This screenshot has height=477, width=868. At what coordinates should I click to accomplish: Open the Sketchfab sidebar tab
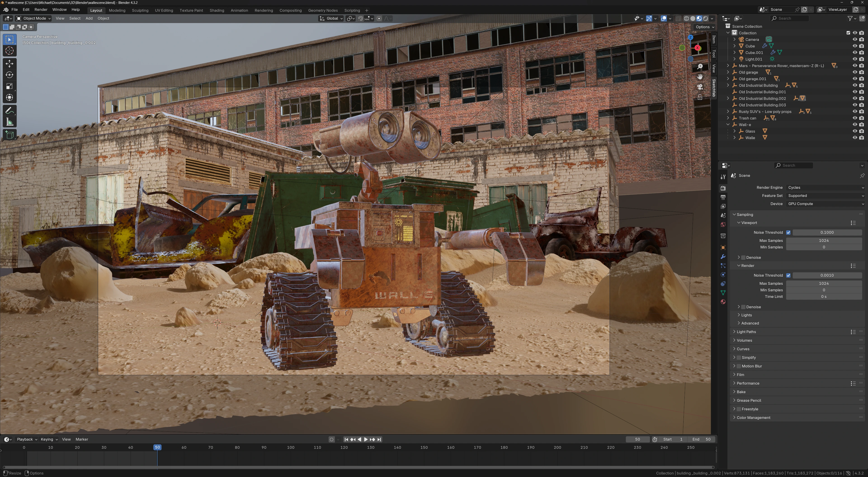click(714, 88)
